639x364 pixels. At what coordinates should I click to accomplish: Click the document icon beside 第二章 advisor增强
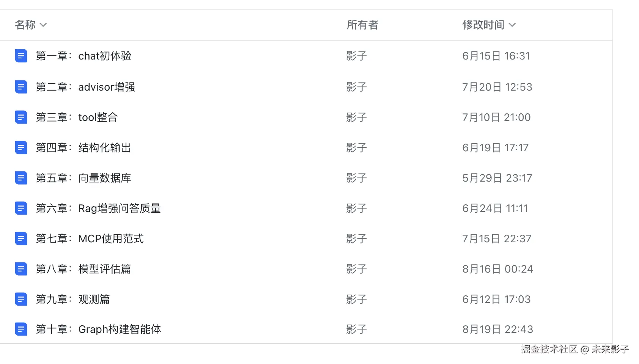coord(21,87)
